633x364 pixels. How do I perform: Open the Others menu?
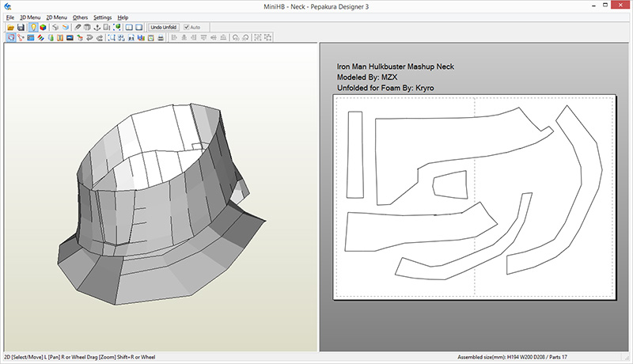pyautogui.click(x=80, y=17)
